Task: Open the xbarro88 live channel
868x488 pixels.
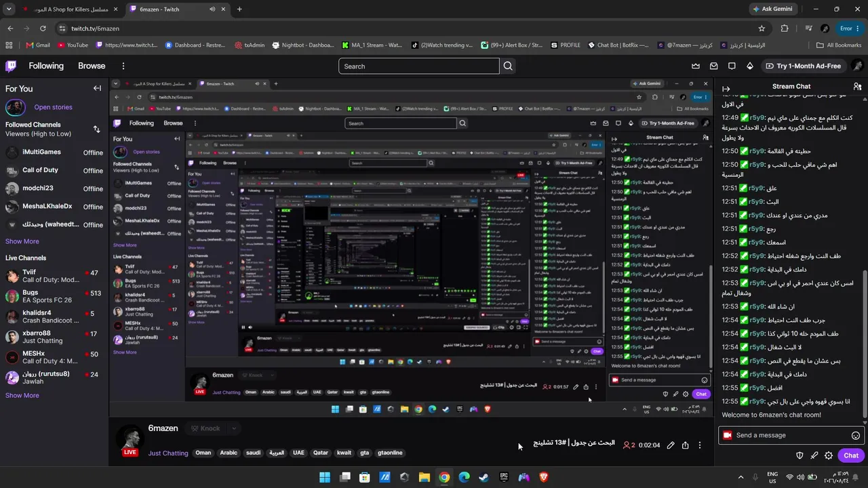Action: tap(54, 337)
